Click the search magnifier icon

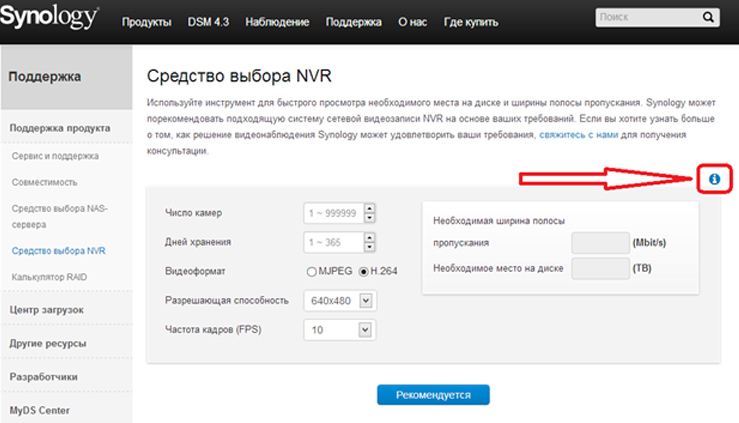pos(708,17)
